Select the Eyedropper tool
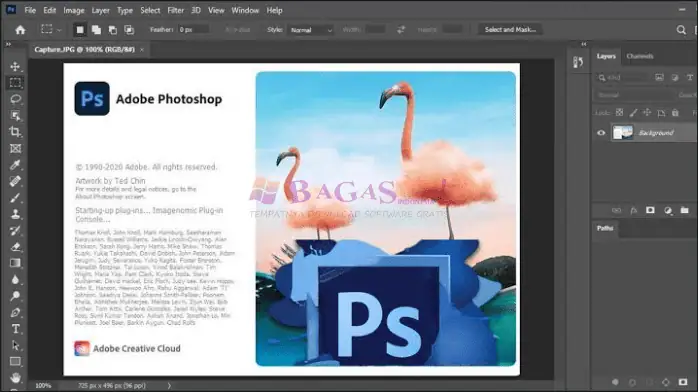 [15, 165]
